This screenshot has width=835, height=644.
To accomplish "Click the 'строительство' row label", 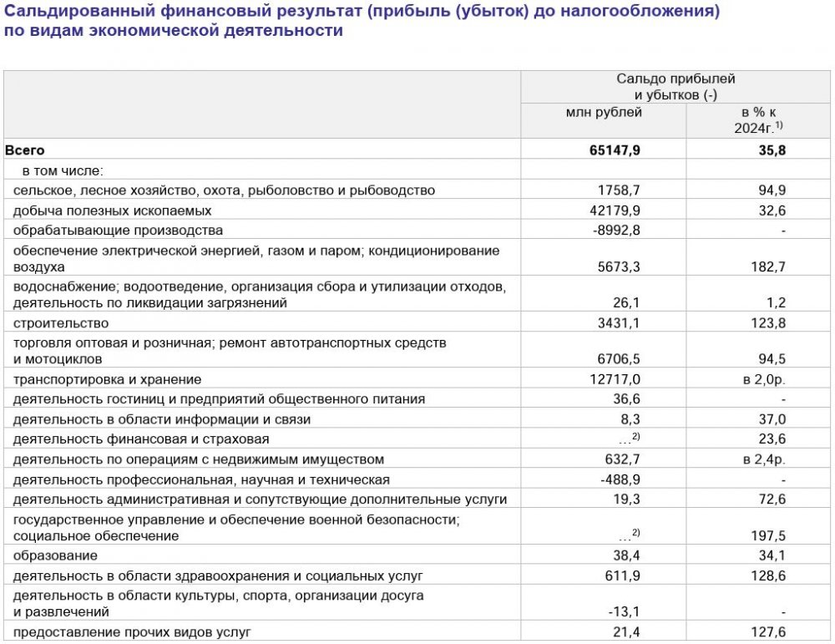I will point(60,322).
